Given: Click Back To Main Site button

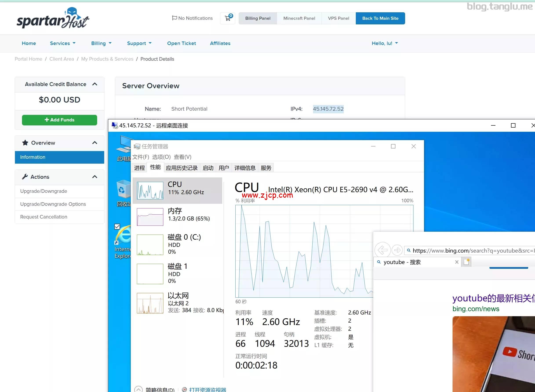Looking at the screenshot, I should [x=380, y=18].
